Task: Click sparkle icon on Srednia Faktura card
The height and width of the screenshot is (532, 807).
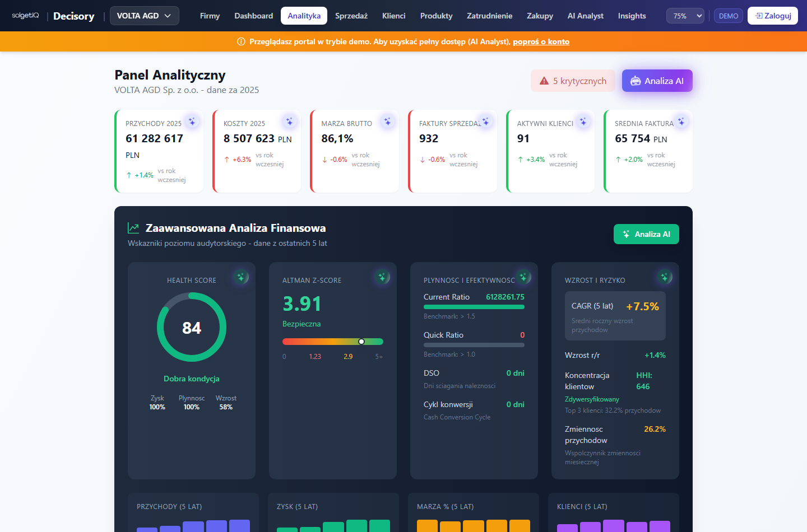Action: click(681, 121)
